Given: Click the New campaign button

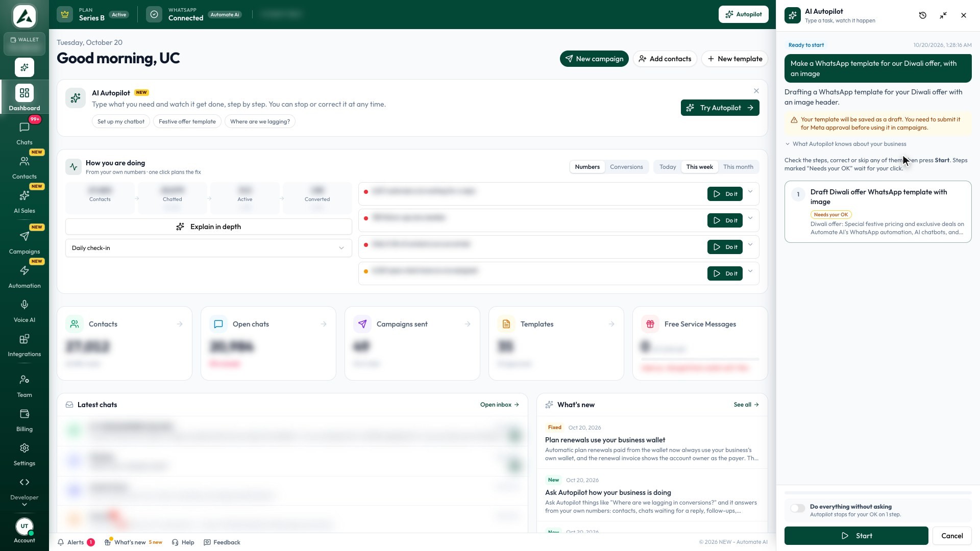Looking at the screenshot, I should coord(594,59).
